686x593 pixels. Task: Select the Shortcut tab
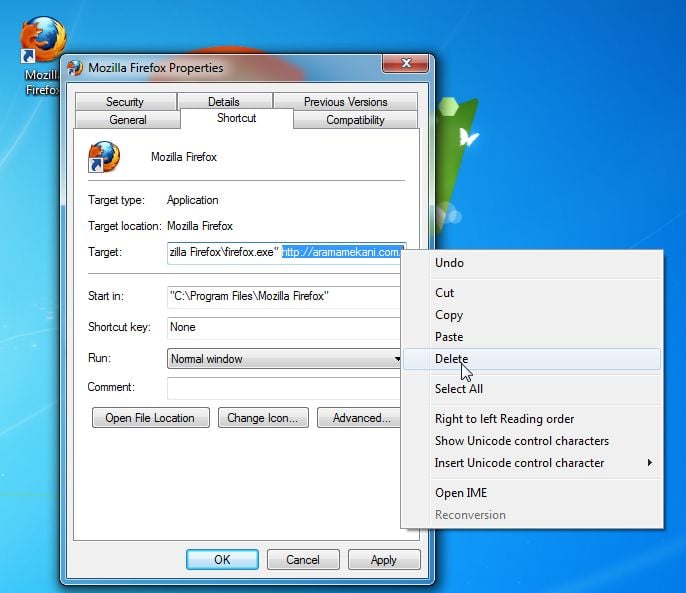click(236, 118)
